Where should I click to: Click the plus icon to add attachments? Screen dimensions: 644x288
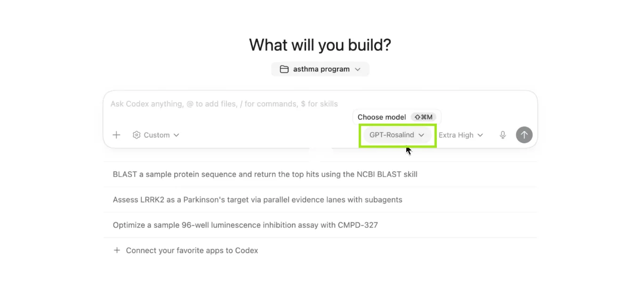point(116,135)
